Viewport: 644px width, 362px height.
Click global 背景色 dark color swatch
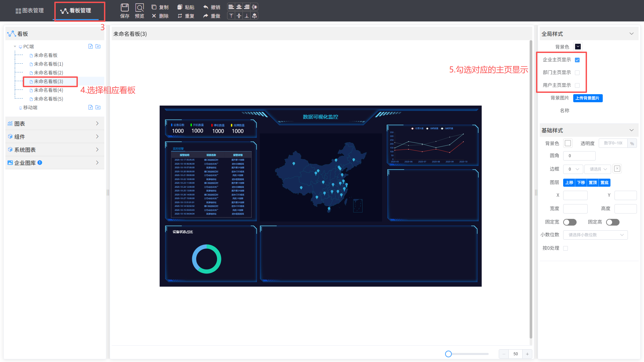click(578, 47)
